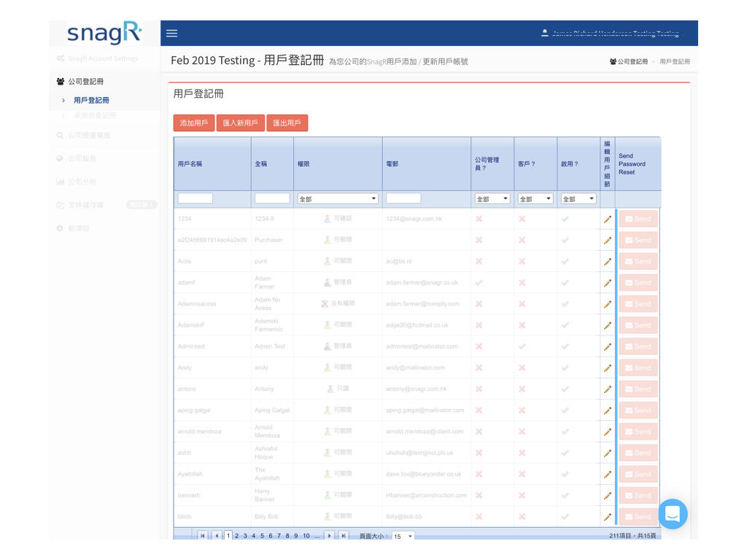
Task: Open the 客戶 filter dropdown
Action: pyautogui.click(x=535, y=198)
